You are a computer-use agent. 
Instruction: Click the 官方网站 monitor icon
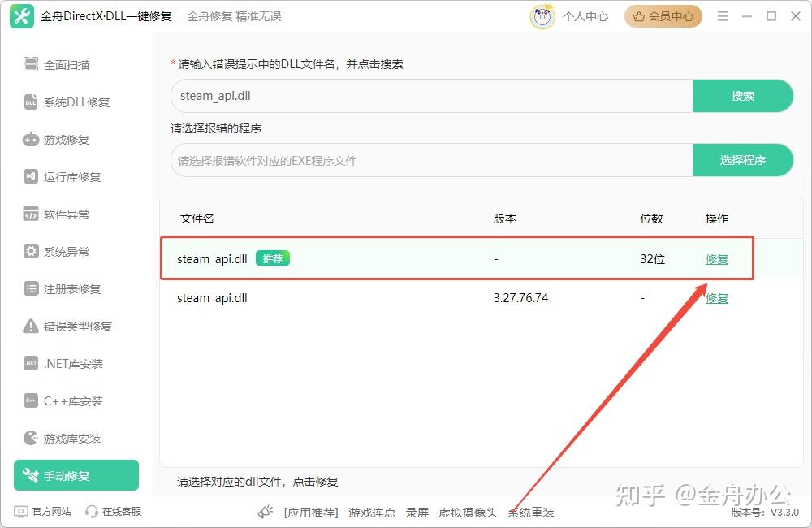tap(21, 512)
